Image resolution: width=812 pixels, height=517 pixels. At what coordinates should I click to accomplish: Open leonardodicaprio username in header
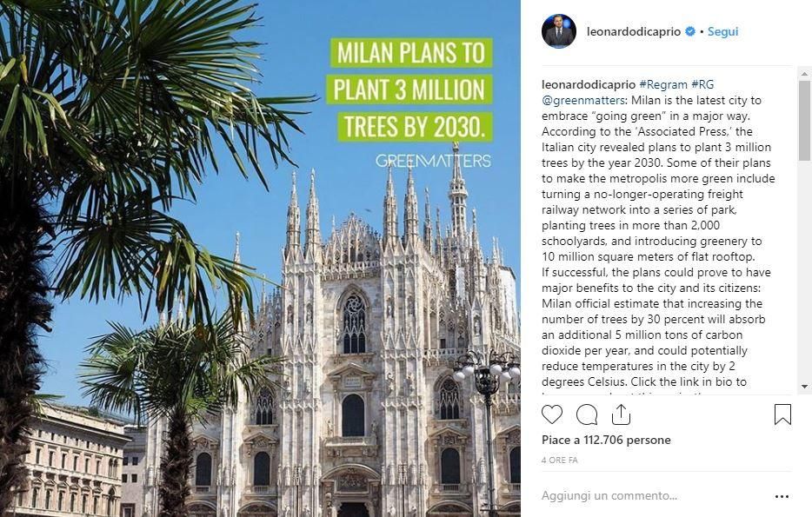(x=634, y=31)
